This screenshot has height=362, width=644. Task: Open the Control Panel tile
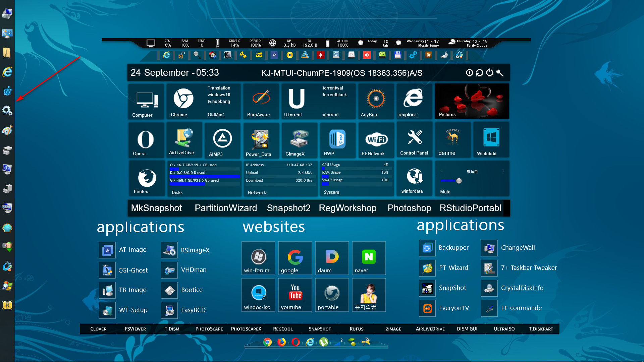[414, 140]
